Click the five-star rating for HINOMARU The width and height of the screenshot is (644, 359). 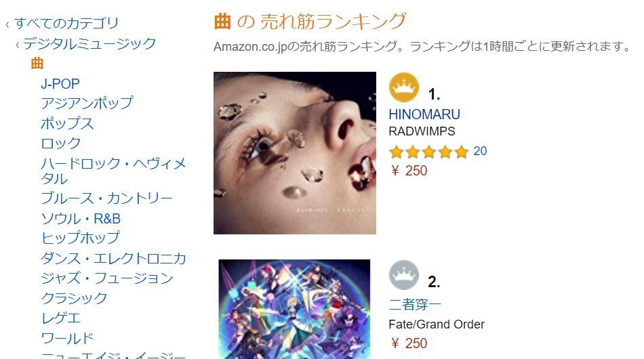(x=429, y=152)
